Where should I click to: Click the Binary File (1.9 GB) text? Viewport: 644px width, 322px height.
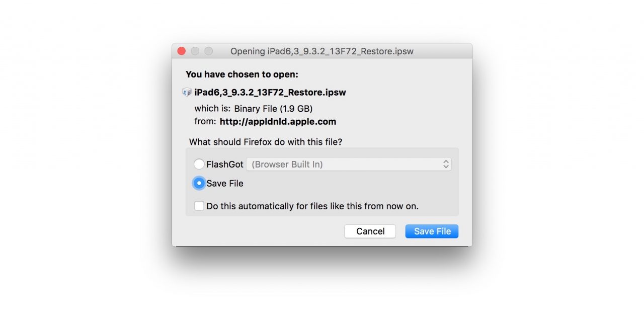point(273,108)
